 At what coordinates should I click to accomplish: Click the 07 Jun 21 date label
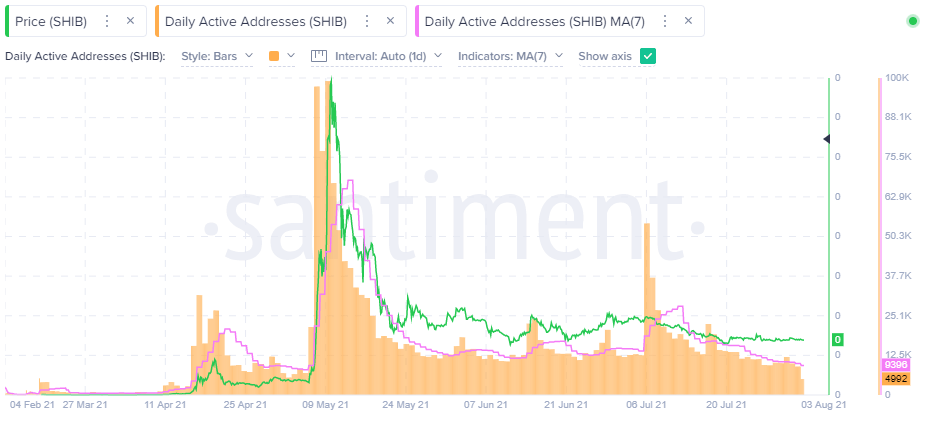tap(486, 404)
